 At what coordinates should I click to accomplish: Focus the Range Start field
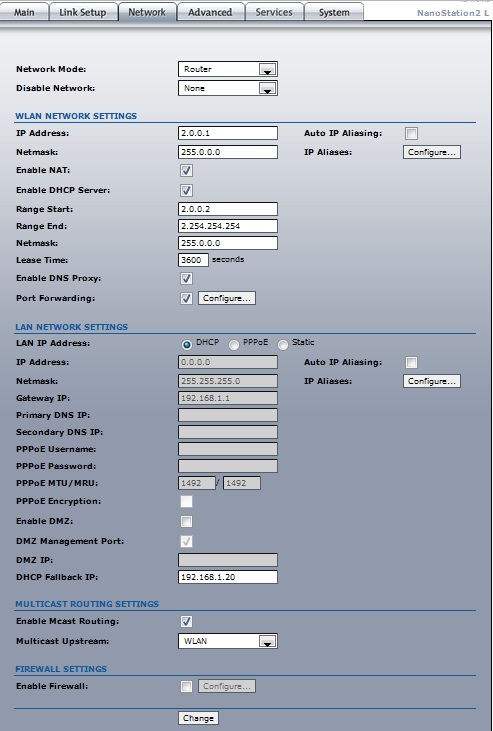(228, 209)
